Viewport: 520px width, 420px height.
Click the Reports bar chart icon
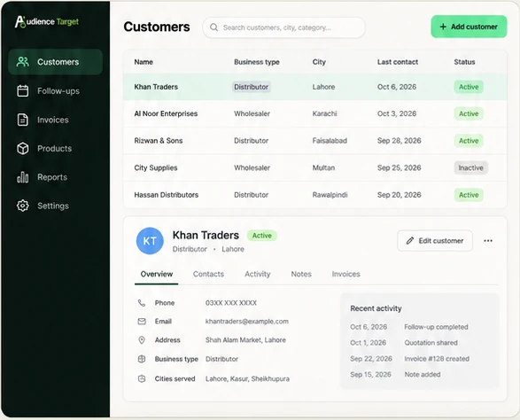click(22, 177)
